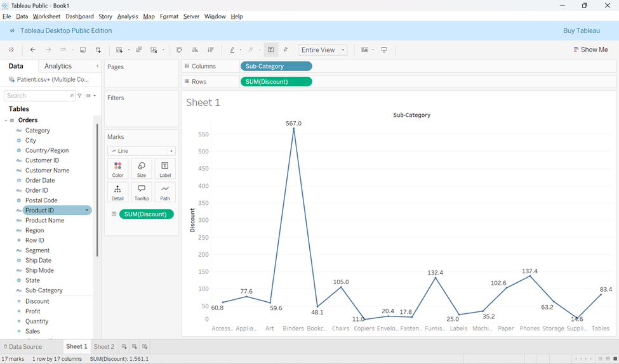
Task: Open show/hide cards dropdown arrow
Action: [373, 49]
